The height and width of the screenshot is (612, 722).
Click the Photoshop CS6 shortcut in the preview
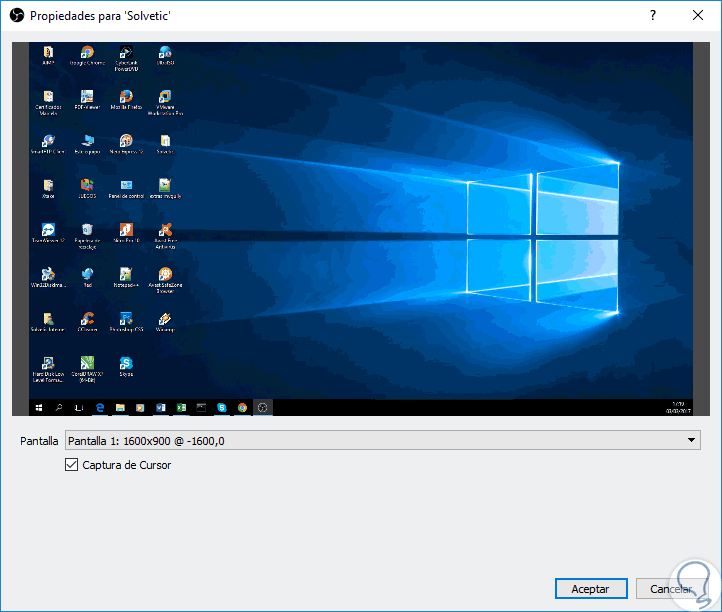pyautogui.click(x=126, y=322)
